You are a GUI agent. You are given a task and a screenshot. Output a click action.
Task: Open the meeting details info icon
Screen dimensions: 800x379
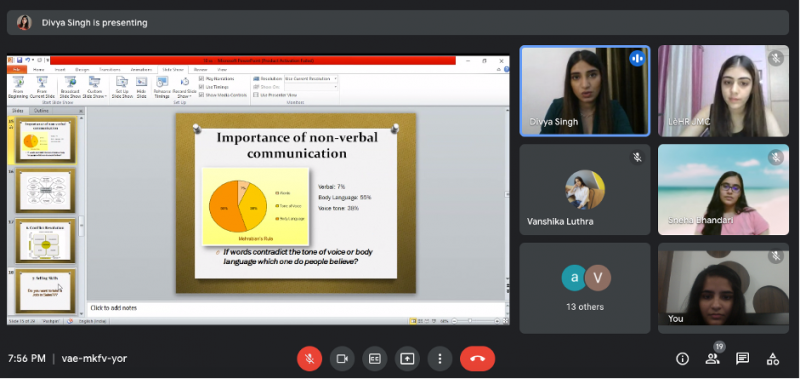(x=682, y=359)
